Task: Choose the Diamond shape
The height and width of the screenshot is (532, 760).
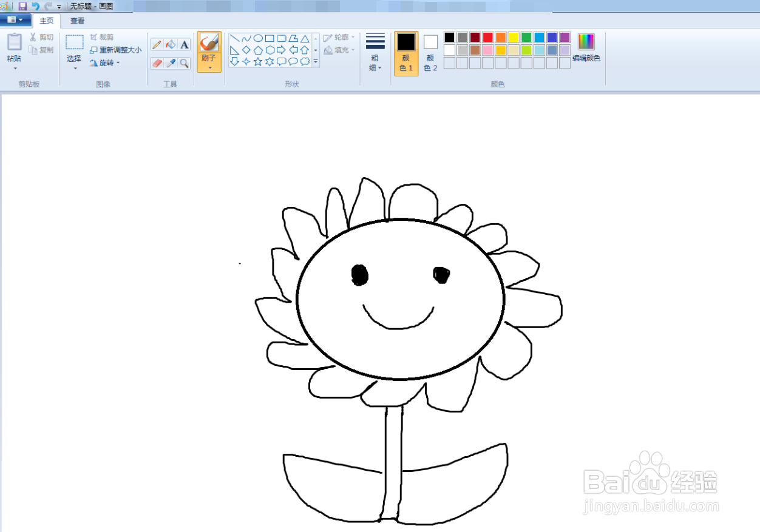Action: point(246,50)
